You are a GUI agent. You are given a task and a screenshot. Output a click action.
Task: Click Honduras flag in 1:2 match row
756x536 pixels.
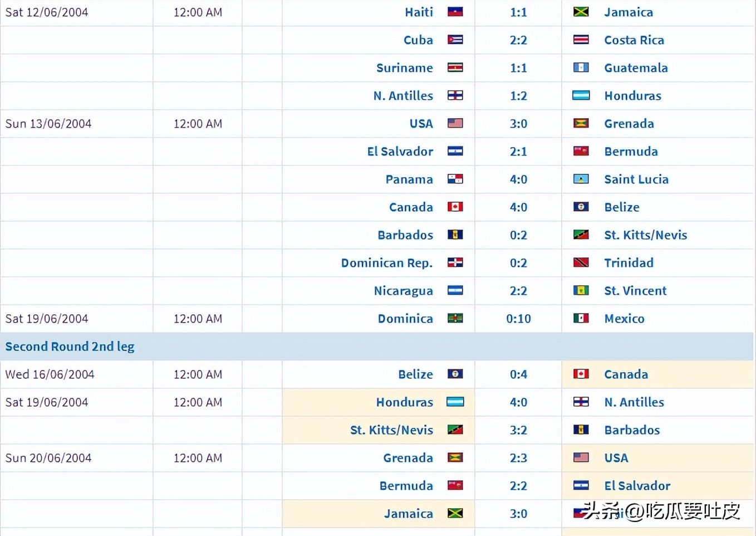pyautogui.click(x=581, y=95)
